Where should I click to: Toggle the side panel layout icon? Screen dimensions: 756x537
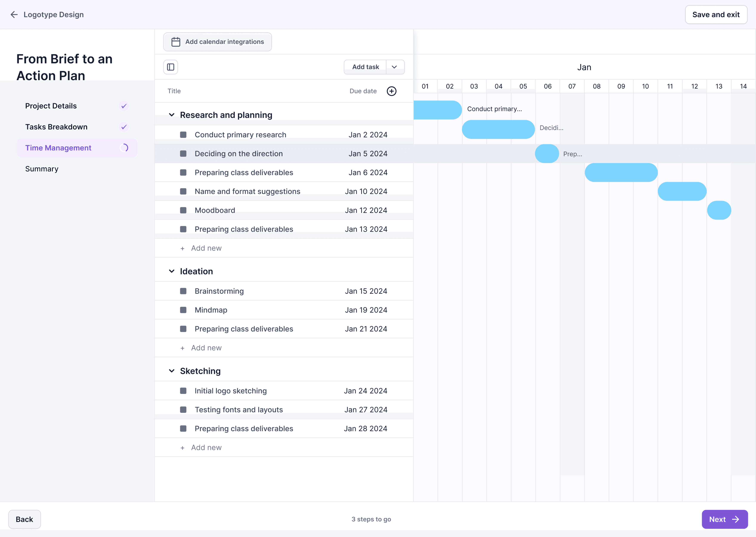pos(171,67)
